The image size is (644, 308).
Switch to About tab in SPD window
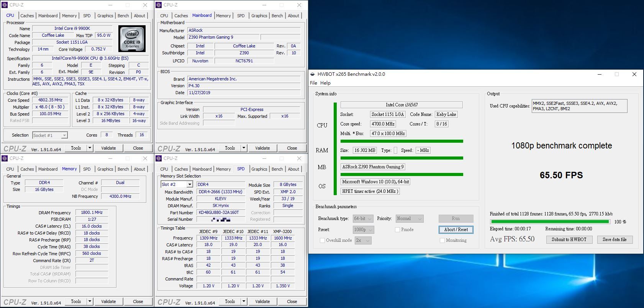[293, 169]
